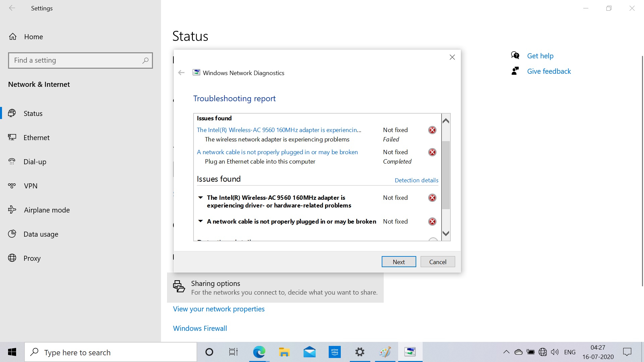
Task: Click the red error icon beside network cable link
Action: coord(432,152)
